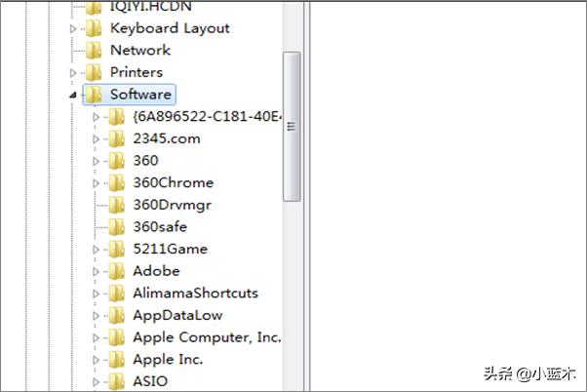Expand the Keyboard Layout key
This screenshot has height=392, width=587.
73,28
